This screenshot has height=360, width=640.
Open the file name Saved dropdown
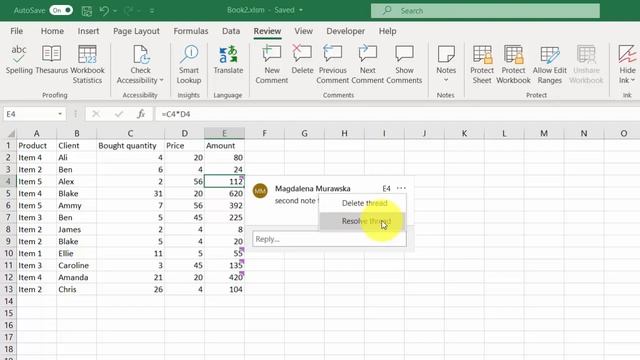pyautogui.click(x=301, y=10)
